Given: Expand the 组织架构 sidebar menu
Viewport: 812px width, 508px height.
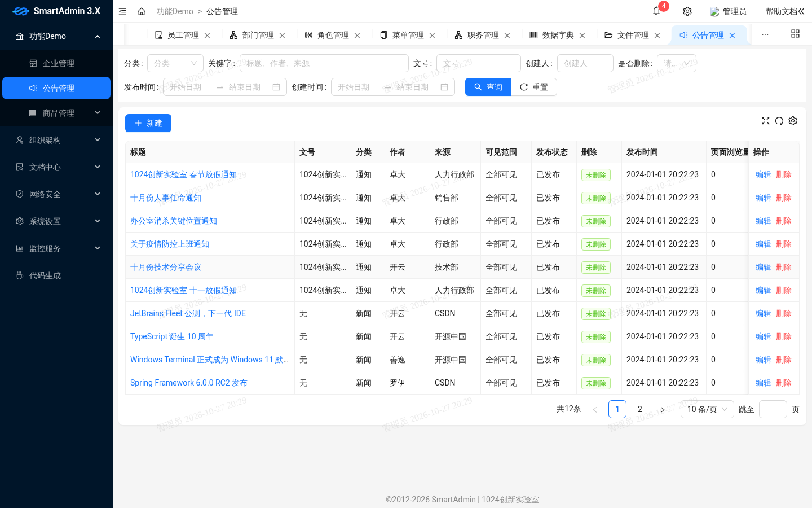Looking at the screenshot, I should [x=56, y=140].
